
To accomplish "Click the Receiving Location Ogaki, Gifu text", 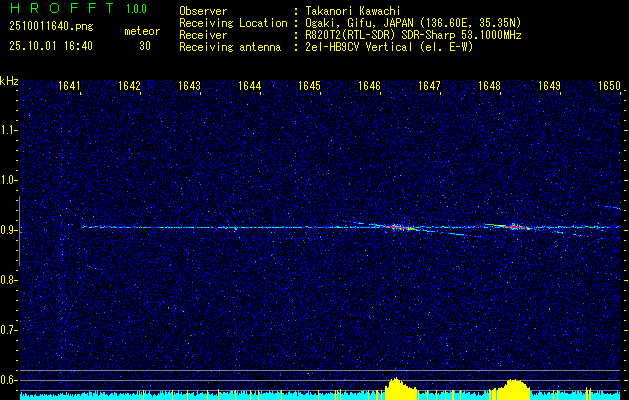I will tap(413, 23).
